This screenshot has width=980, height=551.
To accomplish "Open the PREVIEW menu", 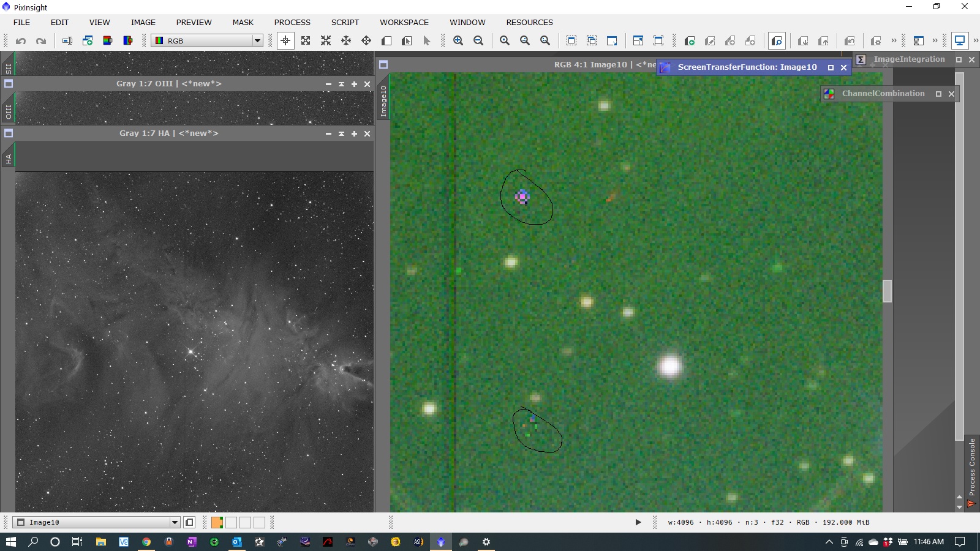I will coord(194,22).
